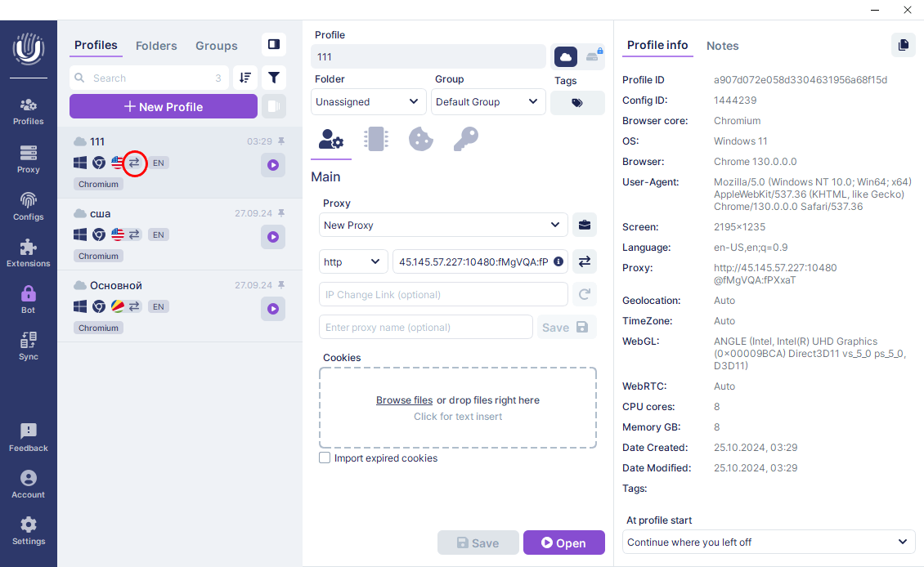
Task: Expand the At profile start dropdown
Action: 768,542
